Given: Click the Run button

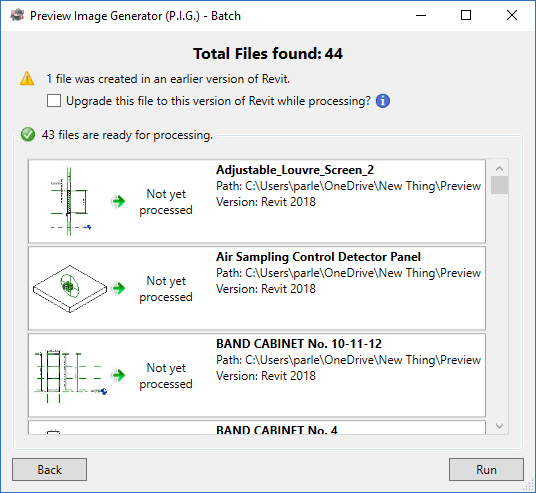Looking at the screenshot, I should pos(486,469).
